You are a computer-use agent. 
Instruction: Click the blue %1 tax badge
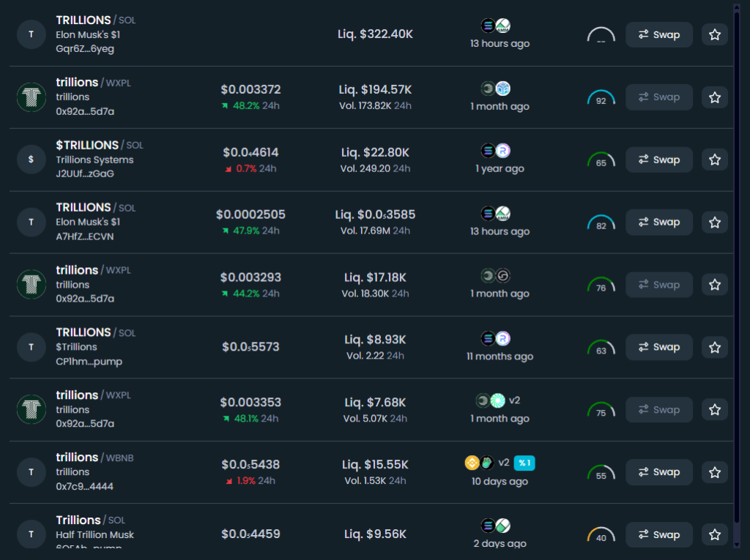pyautogui.click(x=524, y=463)
